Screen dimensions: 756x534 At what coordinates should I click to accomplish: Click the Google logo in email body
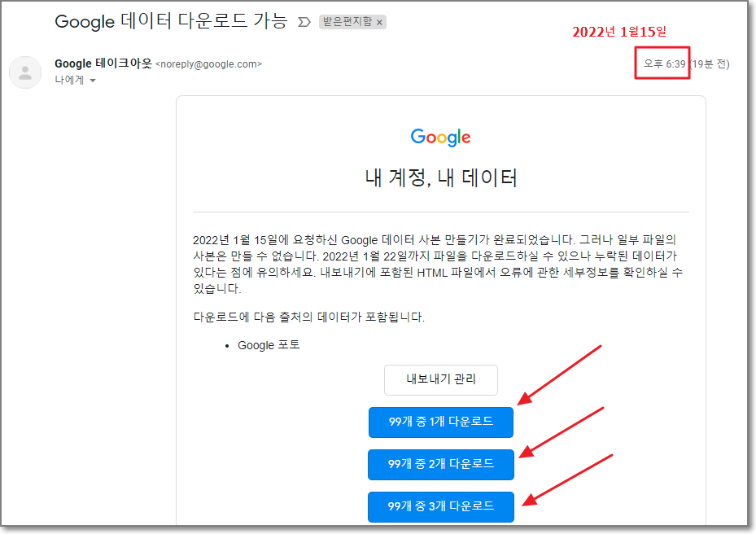pyautogui.click(x=441, y=138)
